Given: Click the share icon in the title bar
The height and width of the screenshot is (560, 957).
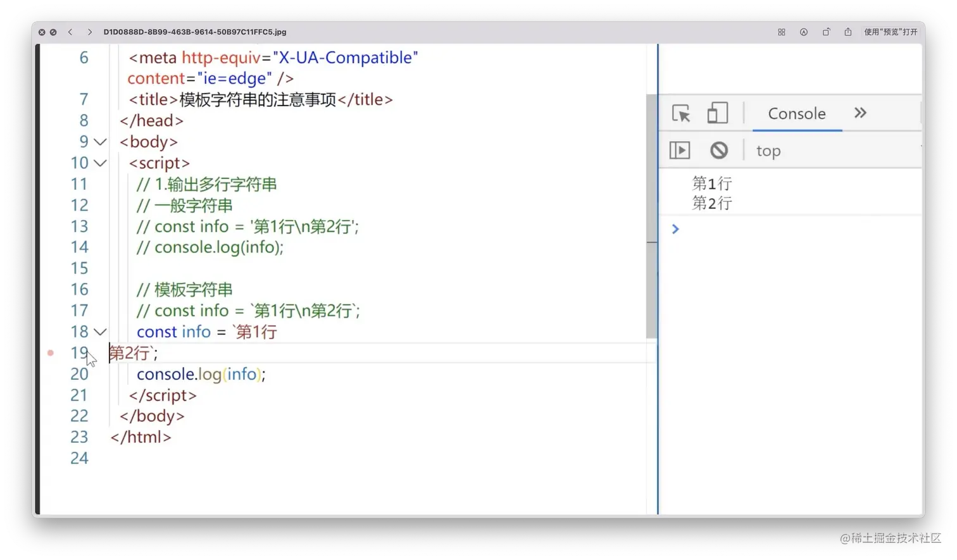Looking at the screenshot, I should tap(848, 32).
